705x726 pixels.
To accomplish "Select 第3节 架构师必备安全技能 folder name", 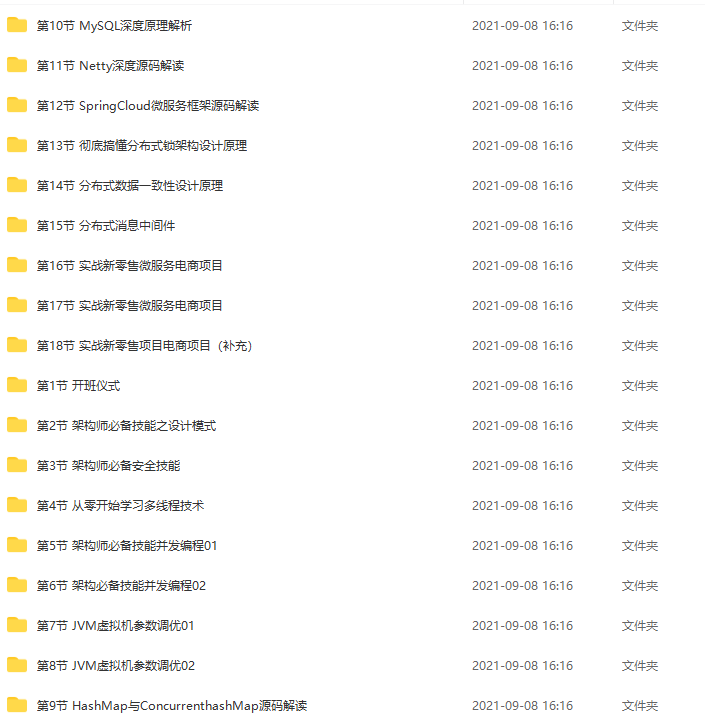I will (108, 466).
